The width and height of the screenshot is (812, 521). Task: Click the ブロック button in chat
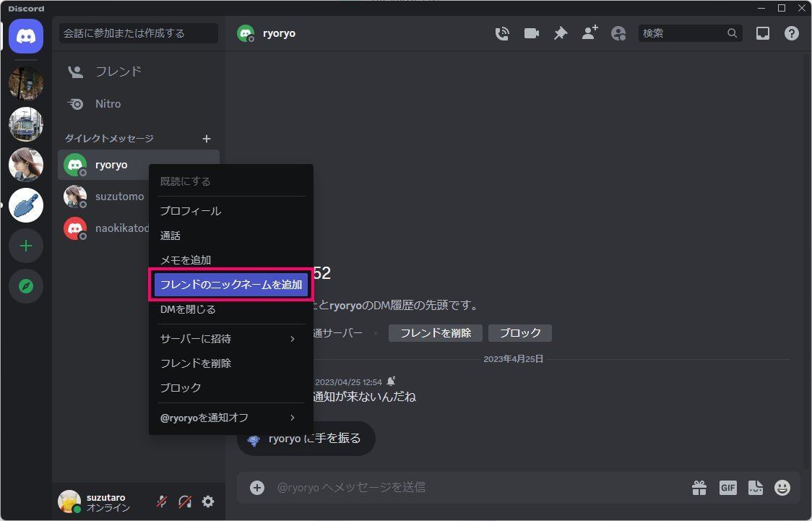(x=520, y=333)
